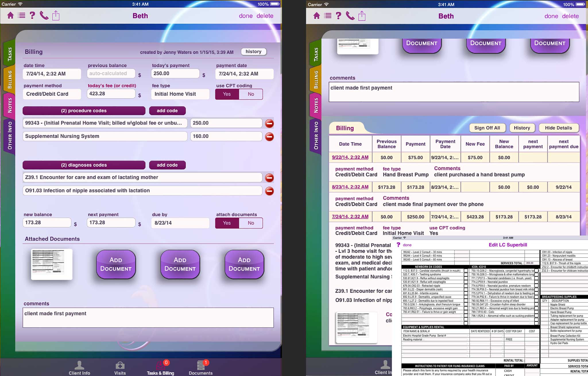Collapse the (2) procedure codes bar
The image size is (588, 376).
(84, 111)
